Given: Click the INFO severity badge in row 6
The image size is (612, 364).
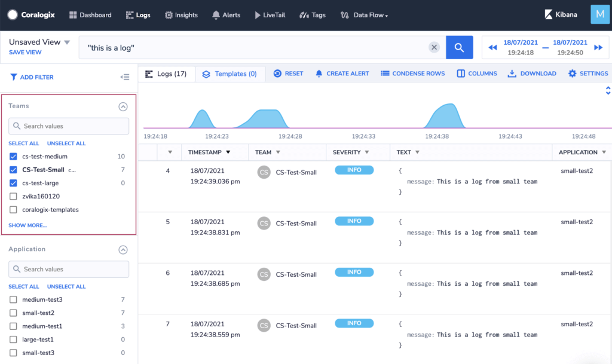Looking at the screenshot, I should 354,273.
